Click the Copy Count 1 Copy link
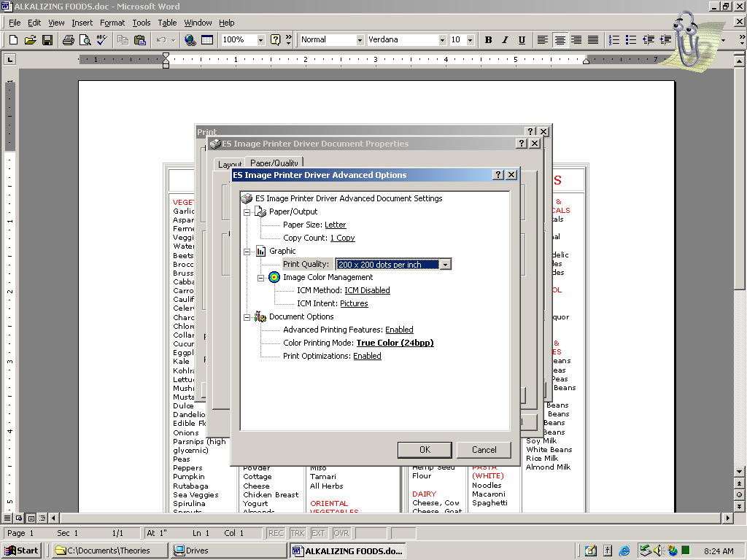This screenshot has width=747, height=560. [342, 238]
